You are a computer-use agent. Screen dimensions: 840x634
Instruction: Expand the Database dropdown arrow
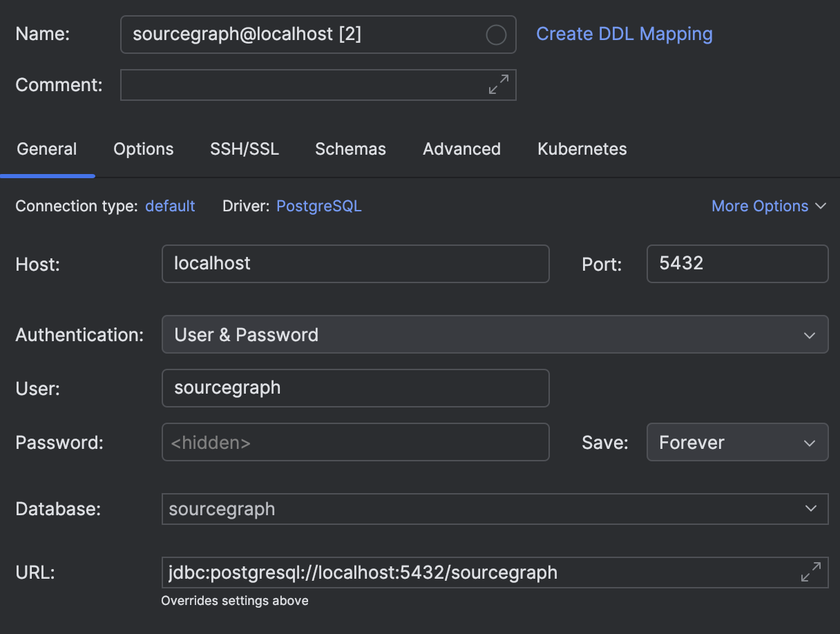[810, 509]
